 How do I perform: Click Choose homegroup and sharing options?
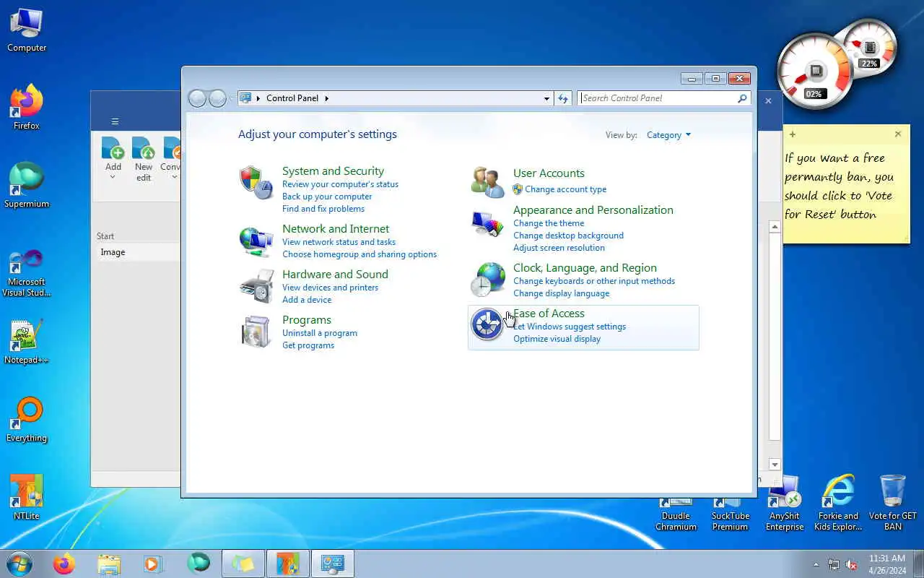point(359,254)
